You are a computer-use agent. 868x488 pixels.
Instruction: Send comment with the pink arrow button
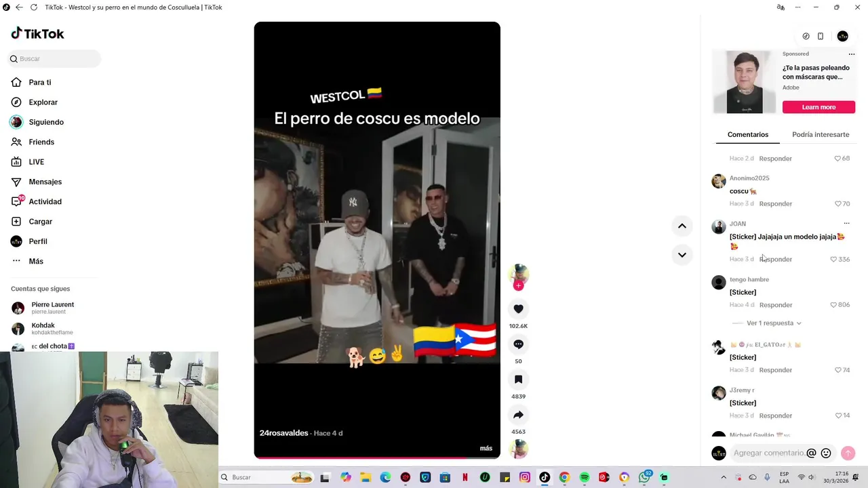pyautogui.click(x=848, y=453)
